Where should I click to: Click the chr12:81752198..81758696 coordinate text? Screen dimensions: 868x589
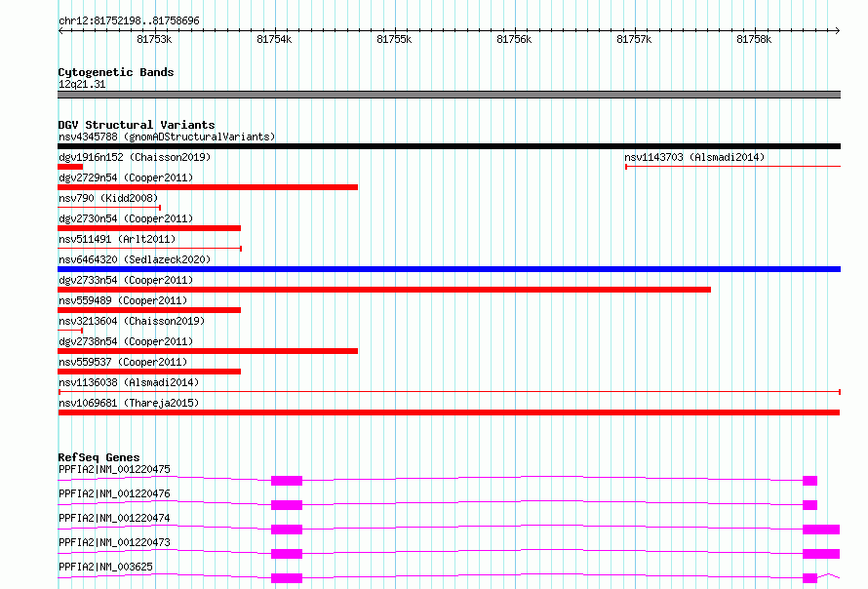pyautogui.click(x=129, y=21)
